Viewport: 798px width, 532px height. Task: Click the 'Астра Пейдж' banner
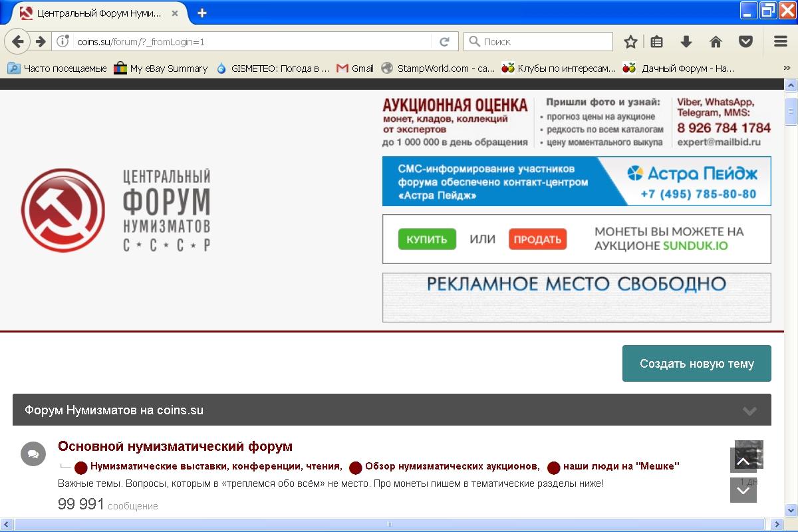[577, 182]
